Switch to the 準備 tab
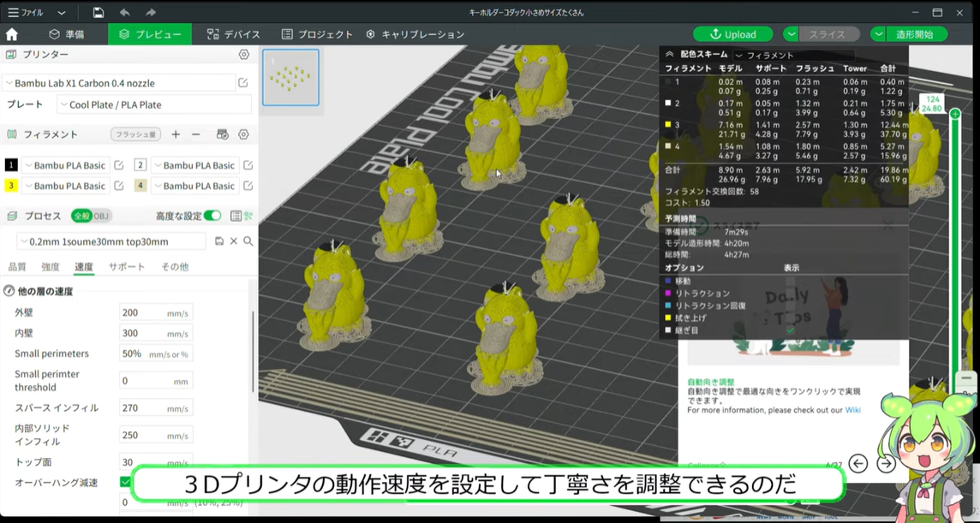 coord(66,34)
